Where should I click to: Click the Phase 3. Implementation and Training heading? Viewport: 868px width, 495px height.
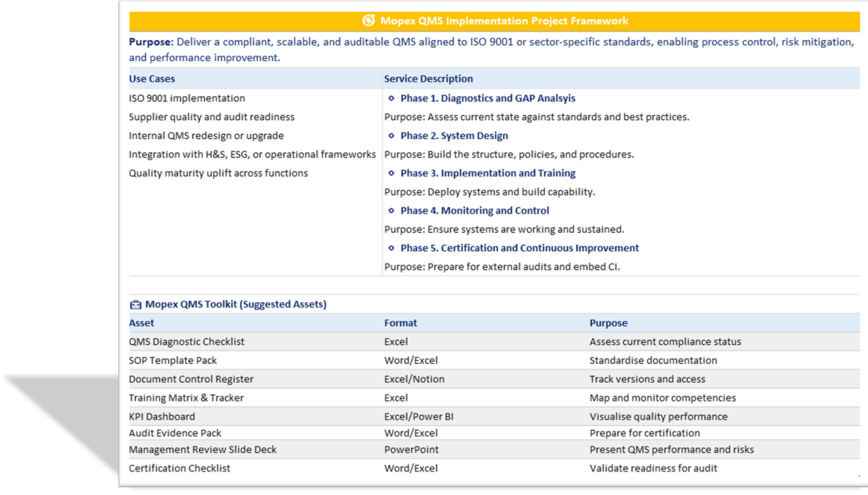tap(487, 173)
